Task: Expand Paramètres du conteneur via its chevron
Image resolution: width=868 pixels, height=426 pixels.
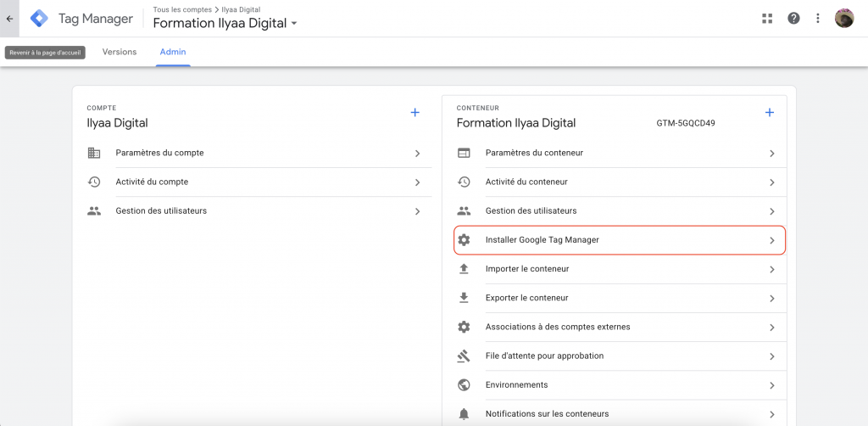Action: [x=771, y=154]
